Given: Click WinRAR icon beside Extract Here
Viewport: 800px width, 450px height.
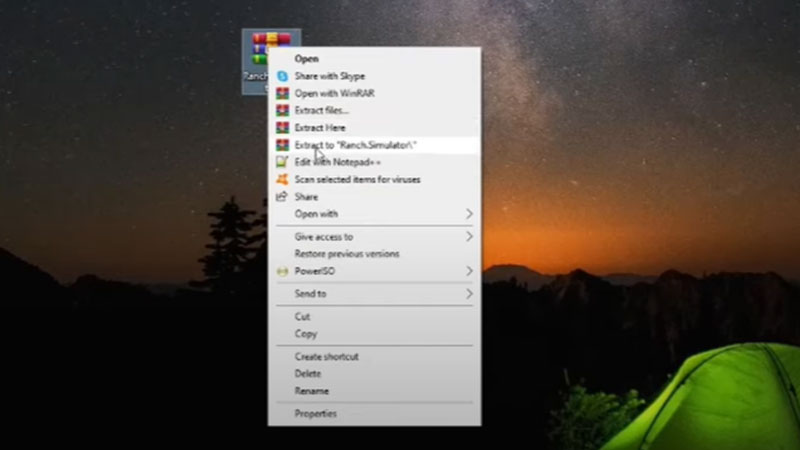Looking at the screenshot, I should [x=282, y=128].
